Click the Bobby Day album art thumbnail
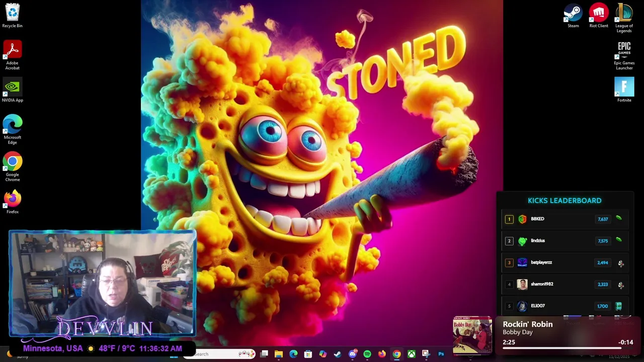The width and height of the screenshot is (644, 362). tap(472, 335)
